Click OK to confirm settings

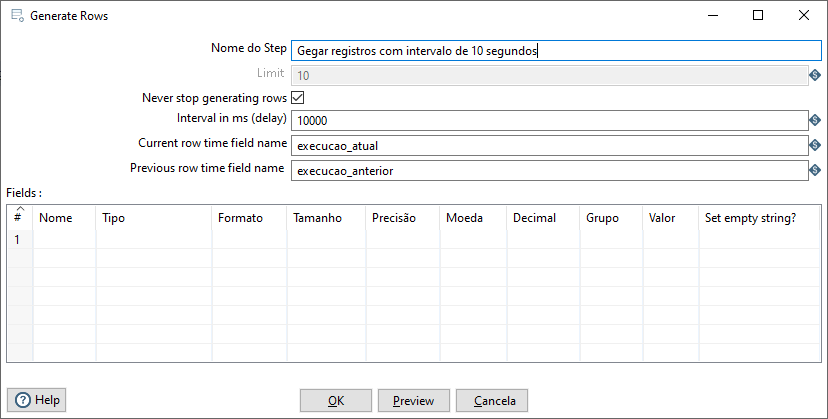tap(336, 401)
